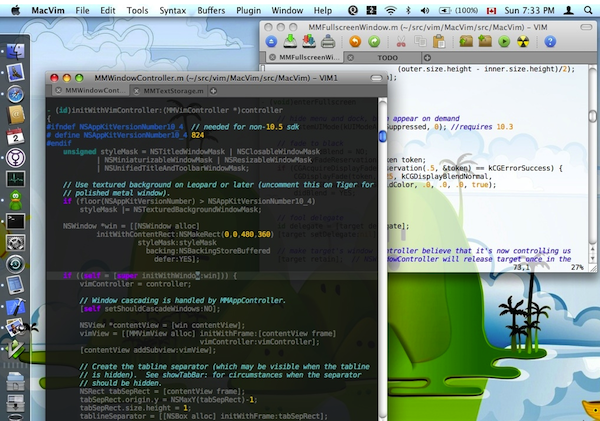Open Terminal icon in the Dock
The height and width of the screenshot is (421, 600).
click(x=16, y=221)
